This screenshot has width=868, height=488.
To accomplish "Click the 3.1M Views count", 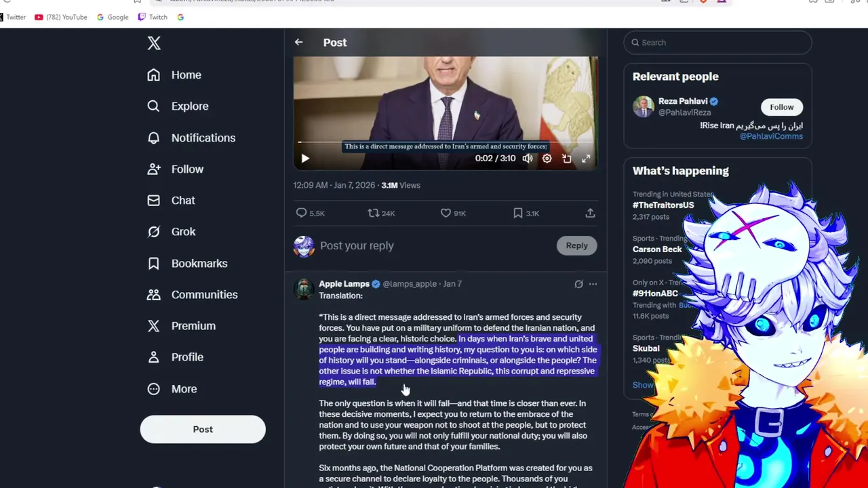I will [x=401, y=185].
